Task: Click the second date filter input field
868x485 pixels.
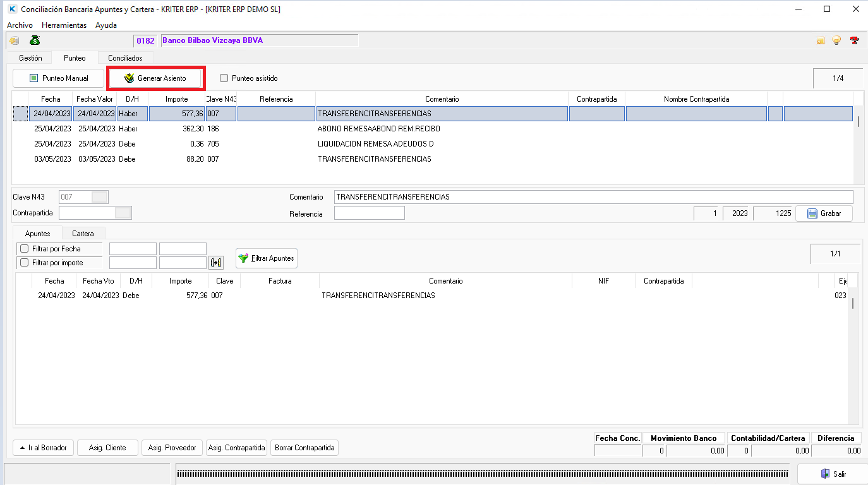Action: click(x=183, y=249)
